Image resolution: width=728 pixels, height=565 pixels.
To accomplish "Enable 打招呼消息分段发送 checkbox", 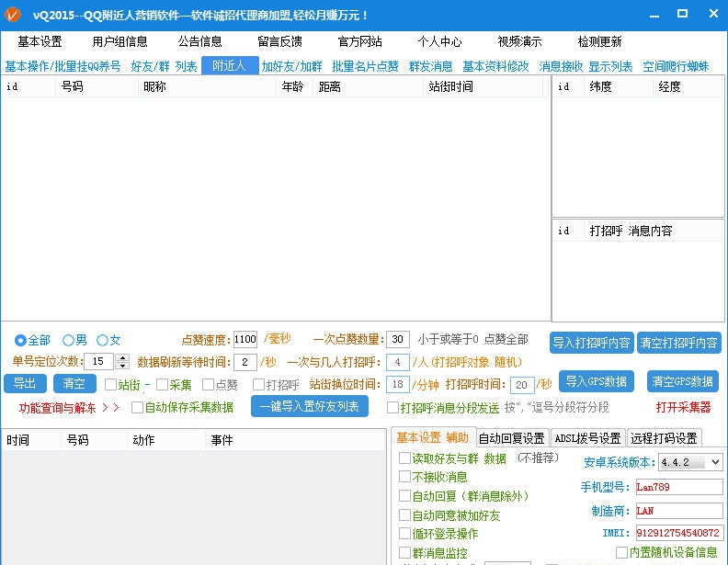I will 392,408.
